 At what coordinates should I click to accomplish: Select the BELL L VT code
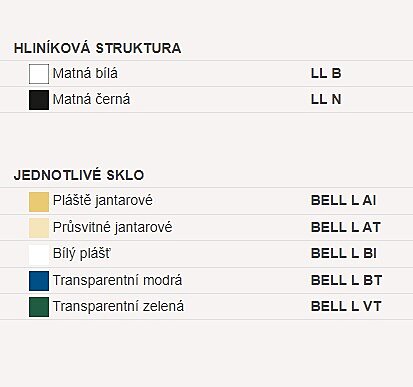[346, 306]
